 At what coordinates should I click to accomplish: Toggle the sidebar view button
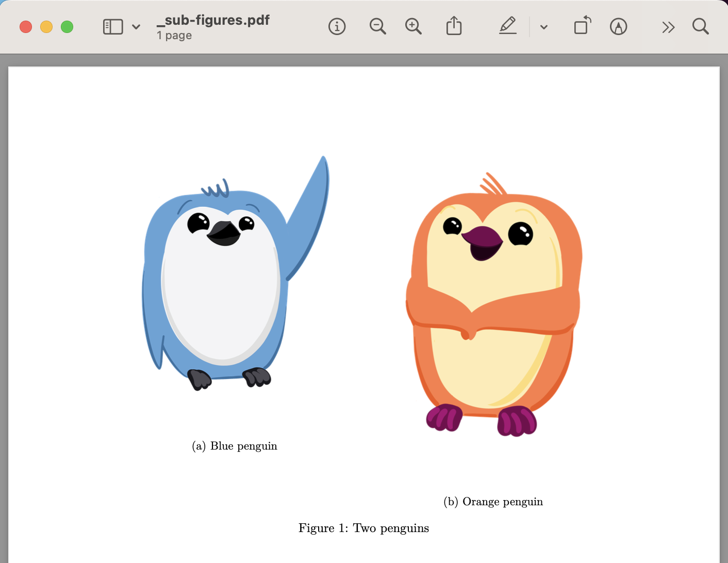point(113,27)
